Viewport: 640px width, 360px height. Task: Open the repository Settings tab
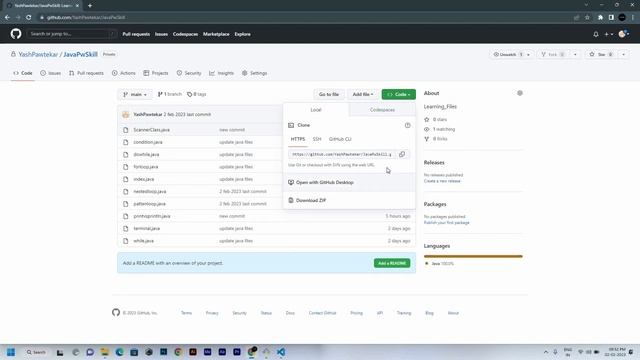pos(254,73)
